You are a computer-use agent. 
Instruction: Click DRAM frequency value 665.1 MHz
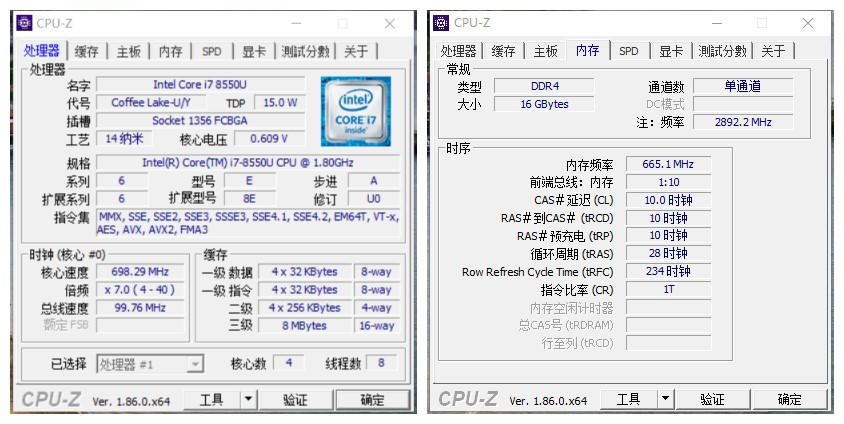click(x=668, y=164)
